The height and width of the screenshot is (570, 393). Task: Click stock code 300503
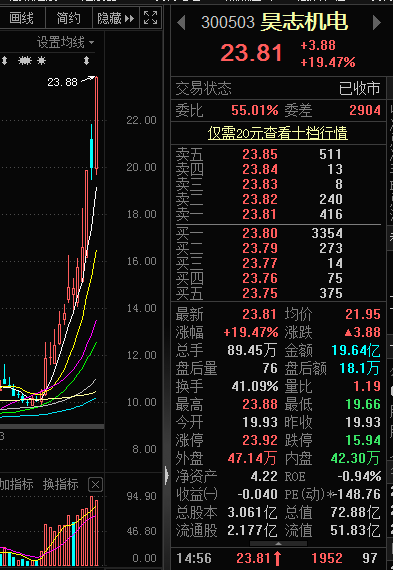pos(228,23)
